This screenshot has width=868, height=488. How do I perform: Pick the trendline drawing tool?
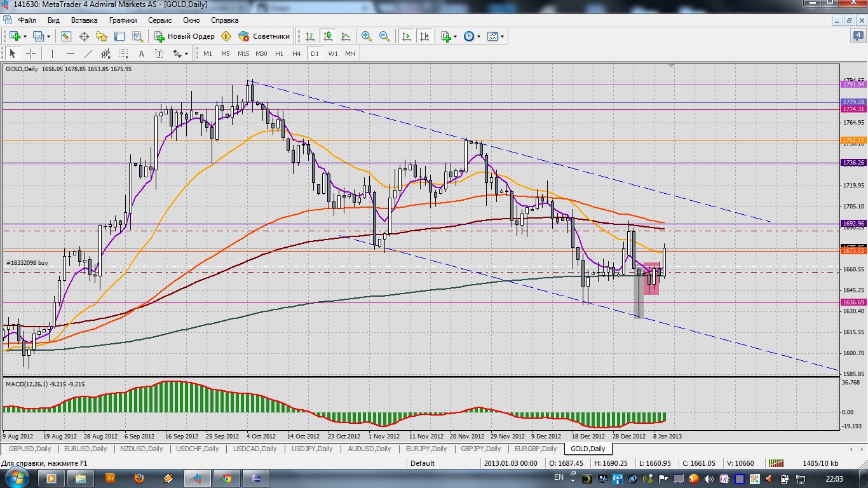88,53
